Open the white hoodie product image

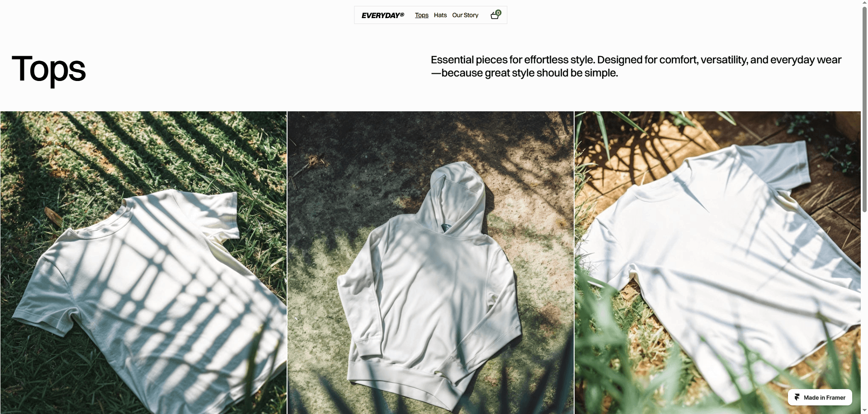[430, 262]
